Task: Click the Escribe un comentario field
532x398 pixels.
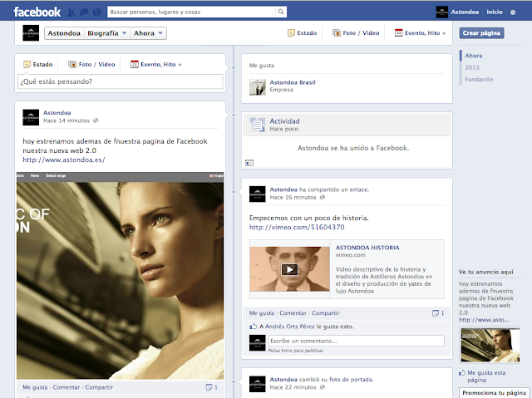Action: point(357,341)
